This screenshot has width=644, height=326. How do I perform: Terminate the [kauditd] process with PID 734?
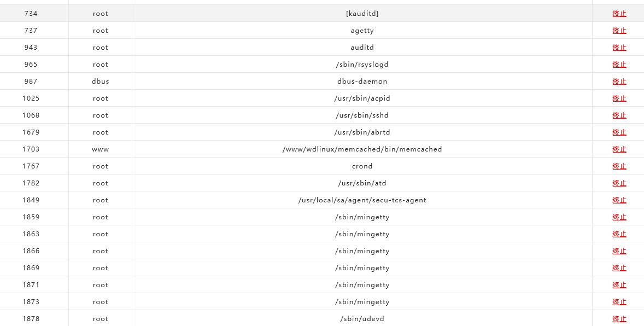point(619,14)
